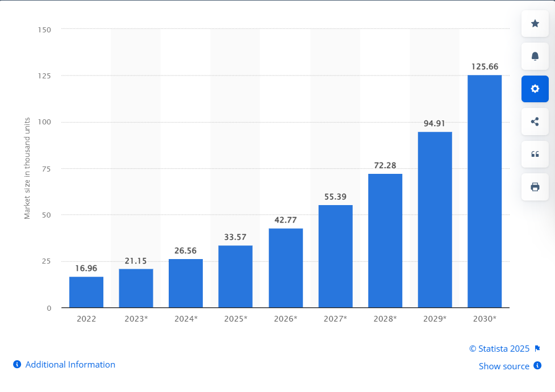Select the 2023* bar

coord(136,288)
